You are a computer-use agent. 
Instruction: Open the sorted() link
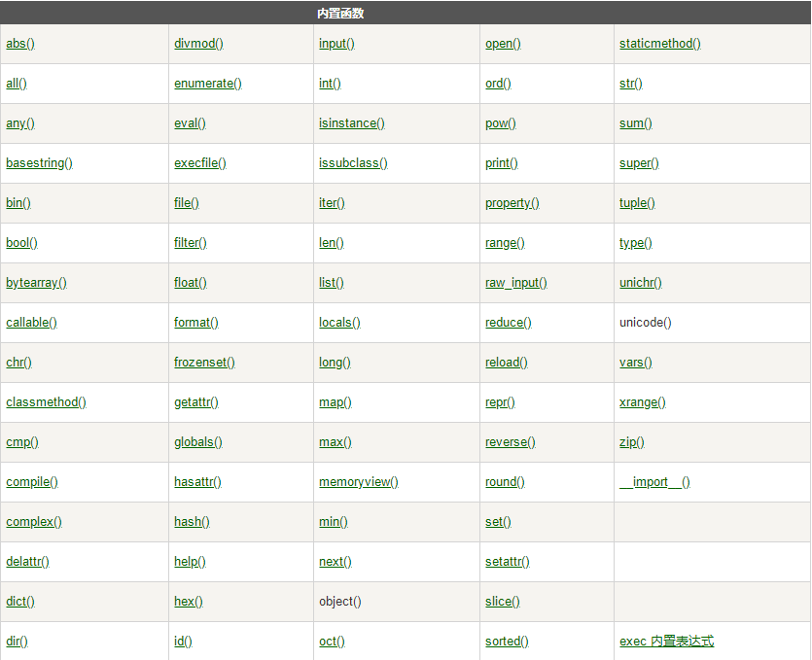click(x=507, y=642)
